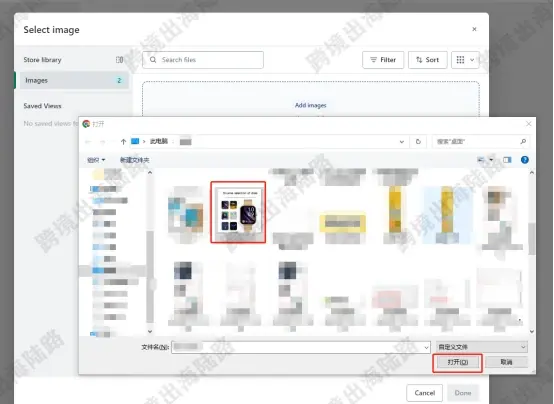Click the 打开(O) button
This screenshot has height=404, width=554.
tap(458, 362)
